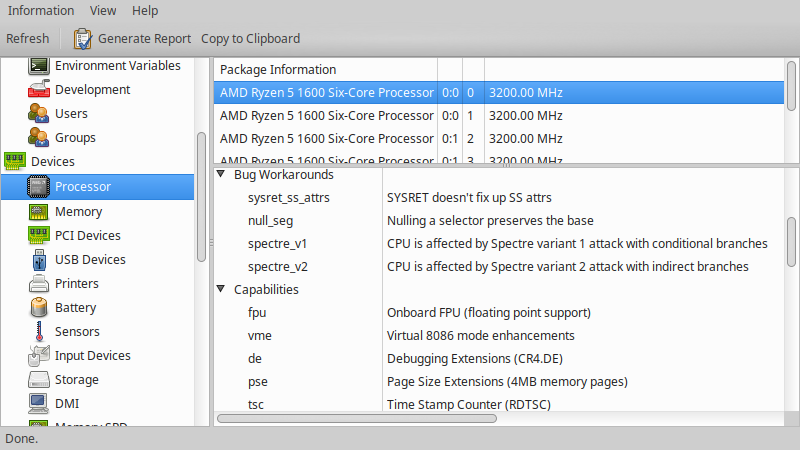Select Battery in the sidebar
Viewport: 800px width, 450px height.
(76, 308)
